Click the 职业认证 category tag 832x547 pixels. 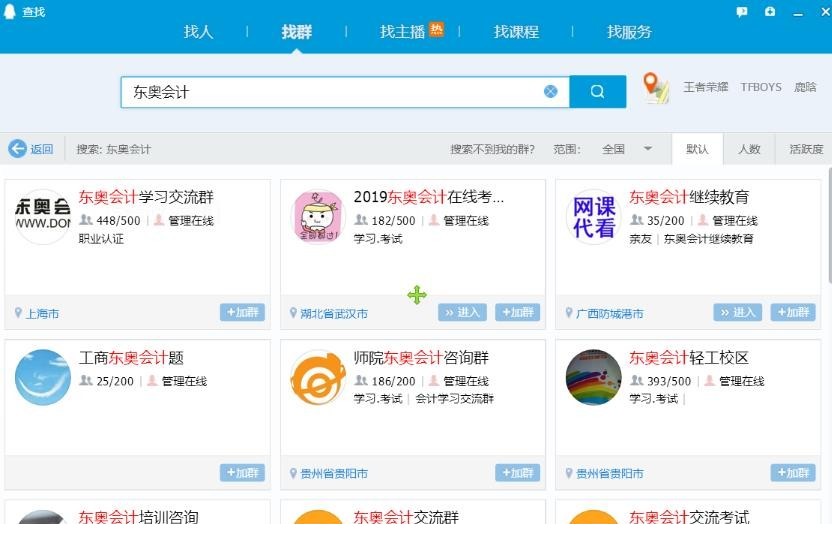click(x=101, y=239)
